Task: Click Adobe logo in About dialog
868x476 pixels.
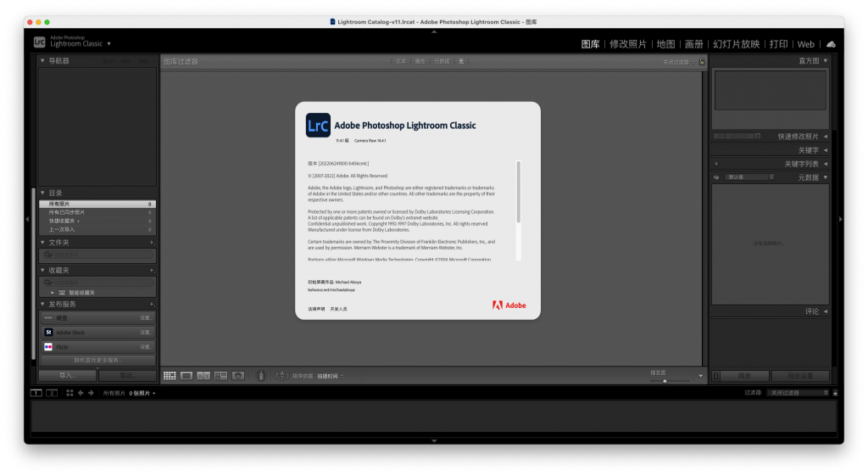Action: click(x=509, y=305)
